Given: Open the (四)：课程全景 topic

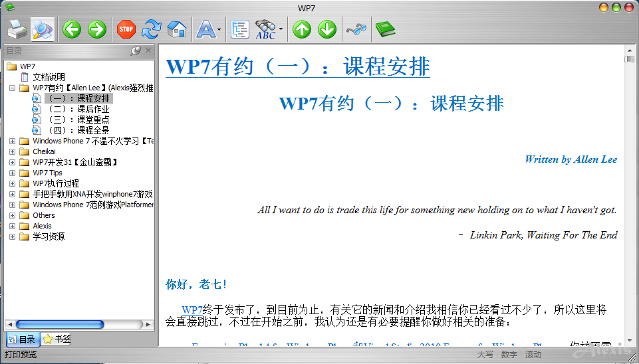Looking at the screenshot, I should tap(78, 130).
